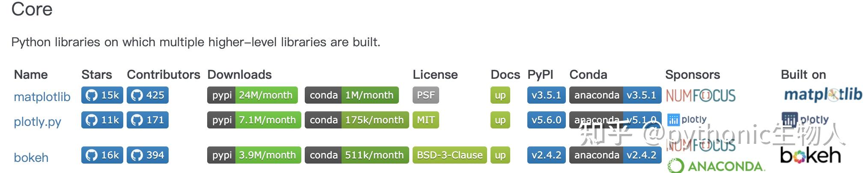Click matplotlib's 15k GitHub stars badge
Image resolution: width=868 pixels, height=173 pixels.
click(x=102, y=95)
